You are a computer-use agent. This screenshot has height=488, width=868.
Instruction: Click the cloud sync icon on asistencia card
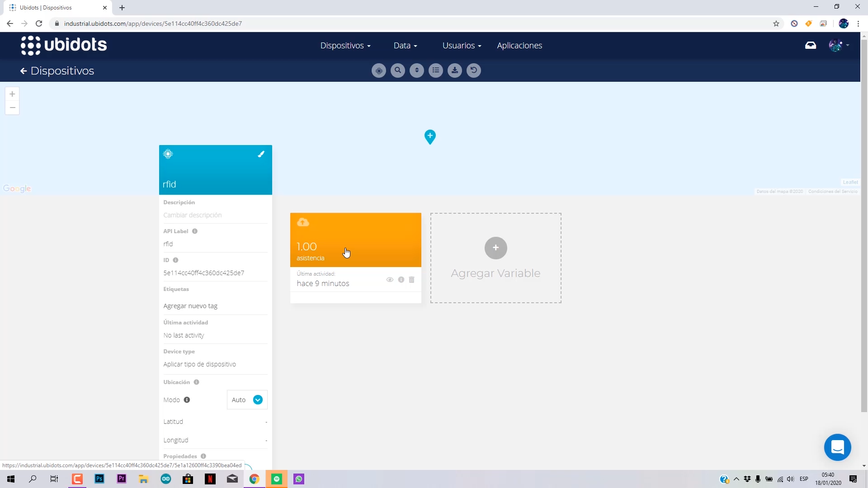tap(303, 222)
